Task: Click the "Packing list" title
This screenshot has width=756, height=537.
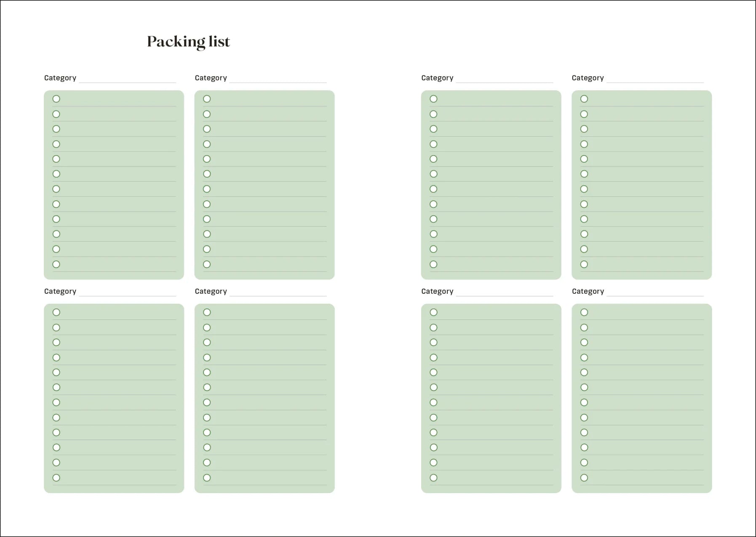Action: (x=188, y=41)
